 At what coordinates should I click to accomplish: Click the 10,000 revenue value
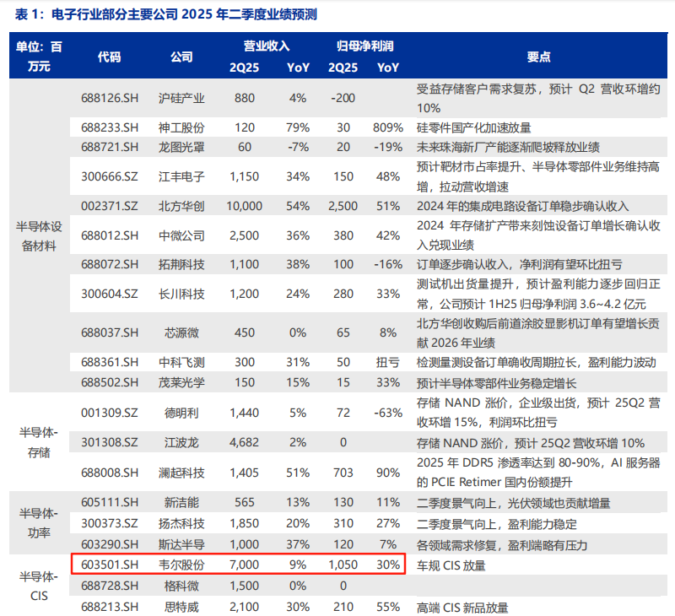point(245,206)
